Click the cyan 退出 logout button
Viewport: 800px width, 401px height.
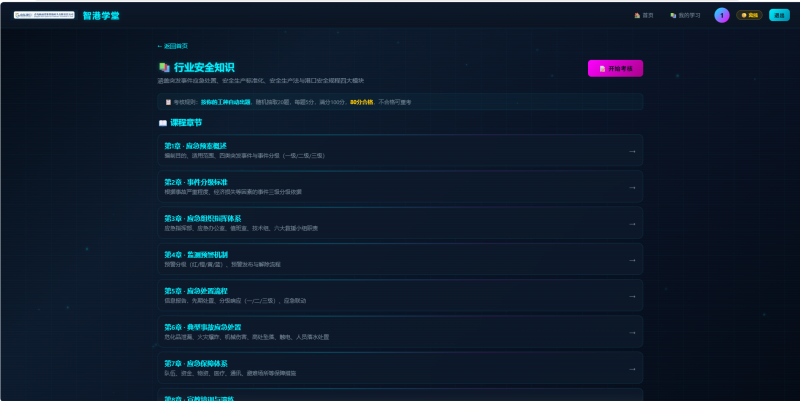coord(779,15)
